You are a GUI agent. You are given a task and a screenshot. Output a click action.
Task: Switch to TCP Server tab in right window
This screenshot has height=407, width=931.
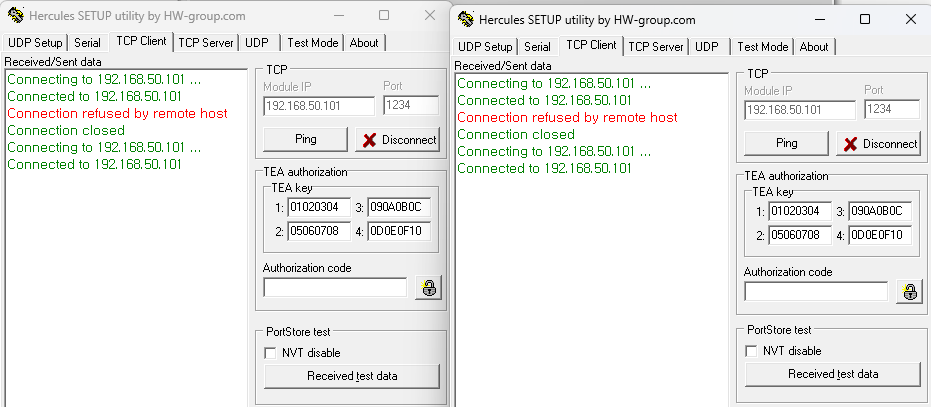pyautogui.click(x=656, y=47)
